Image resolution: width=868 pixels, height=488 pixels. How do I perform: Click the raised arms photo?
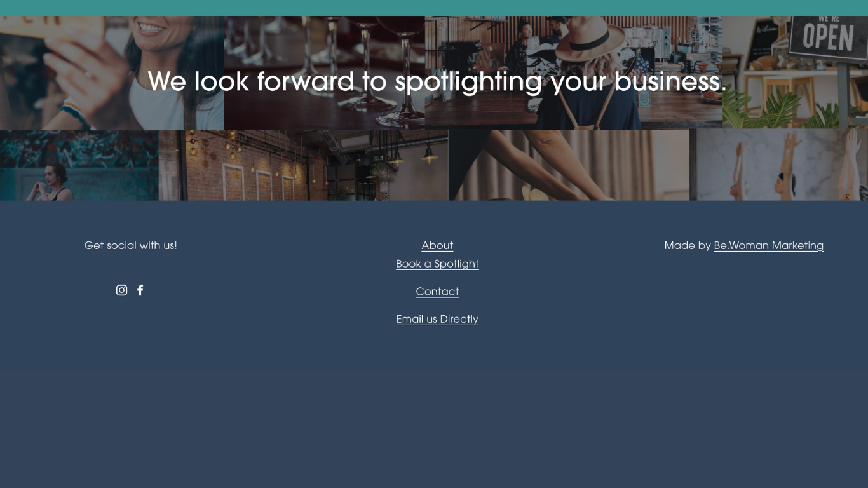(778, 165)
